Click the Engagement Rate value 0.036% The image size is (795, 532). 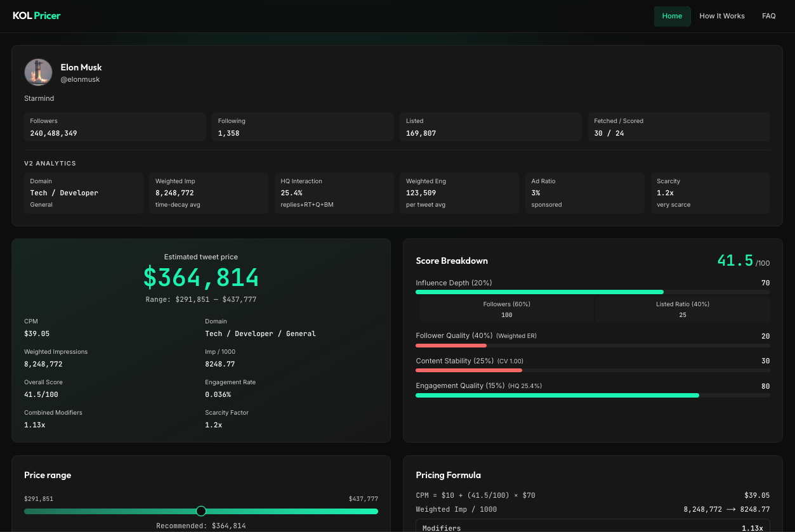218,394
